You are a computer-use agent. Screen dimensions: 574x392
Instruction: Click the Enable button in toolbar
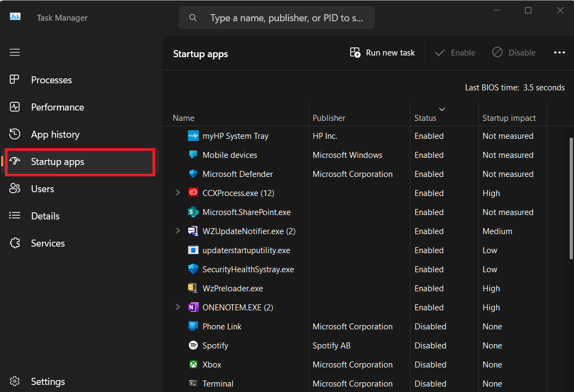click(455, 53)
